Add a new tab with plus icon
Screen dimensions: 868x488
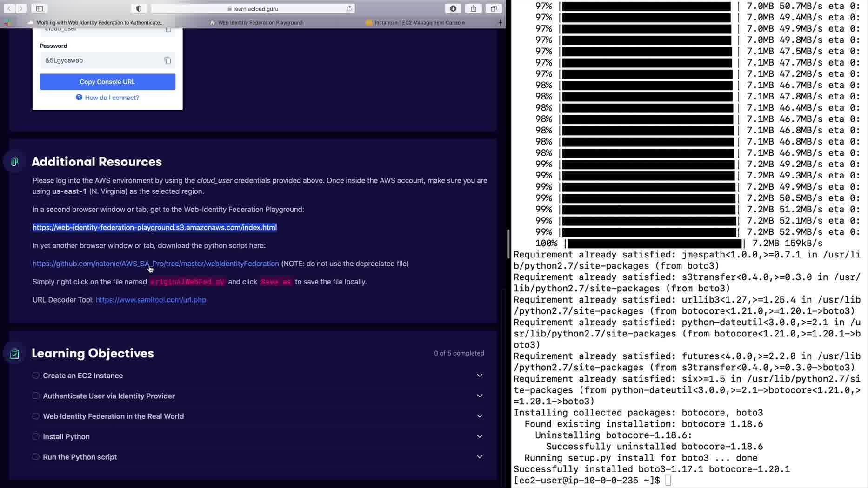[x=500, y=22]
